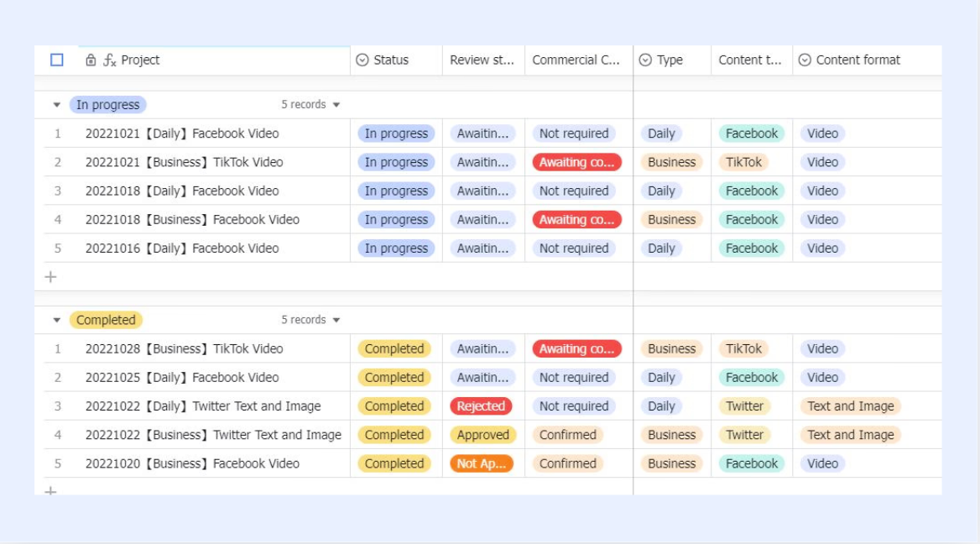The image size is (980, 544).
Task: Select the Content t... column header
Action: [x=750, y=60]
